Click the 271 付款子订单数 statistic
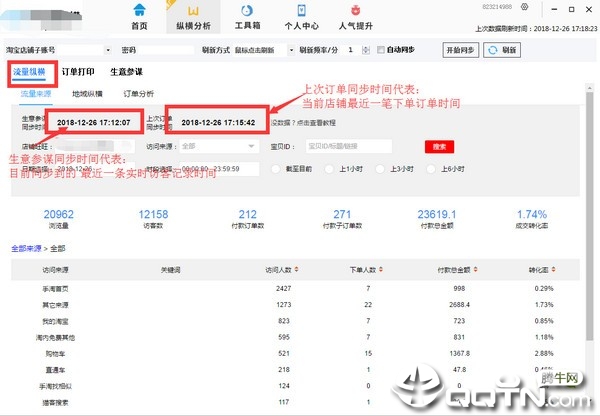600x416 pixels. click(342, 219)
